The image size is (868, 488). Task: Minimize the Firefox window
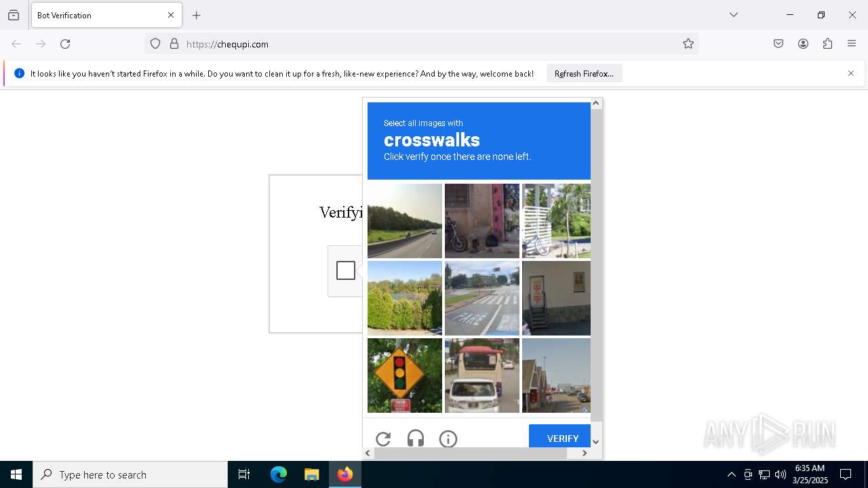pyautogui.click(x=790, y=15)
